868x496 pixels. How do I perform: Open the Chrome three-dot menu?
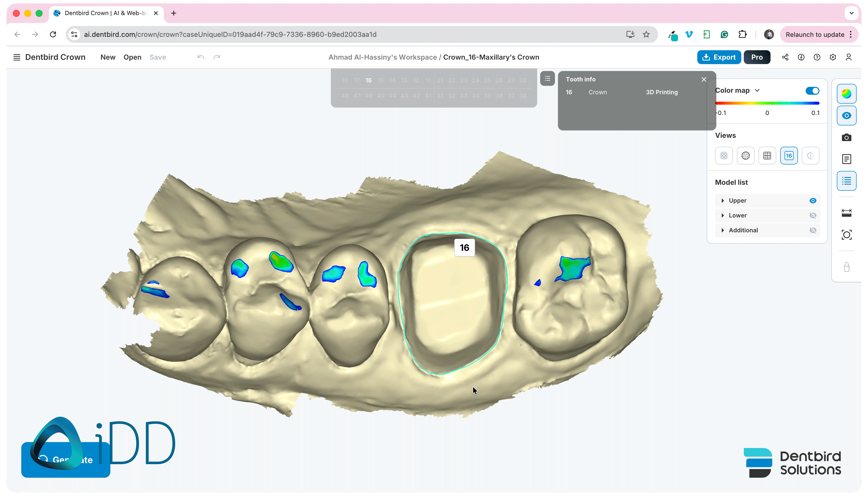click(x=851, y=34)
